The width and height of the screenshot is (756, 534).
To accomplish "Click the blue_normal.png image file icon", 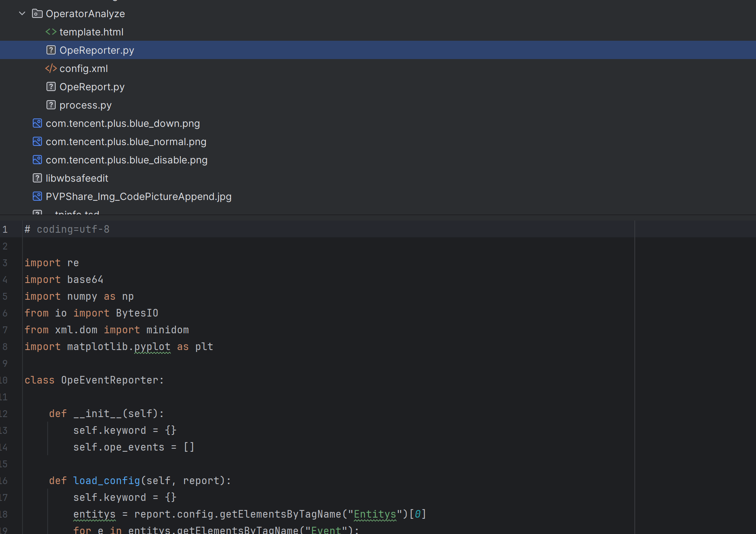I will (37, 142).
